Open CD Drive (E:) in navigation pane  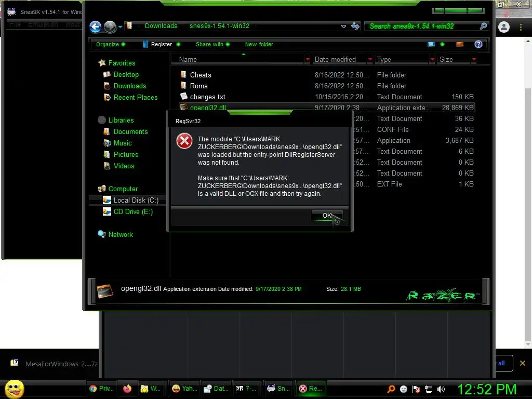[133, 212]
